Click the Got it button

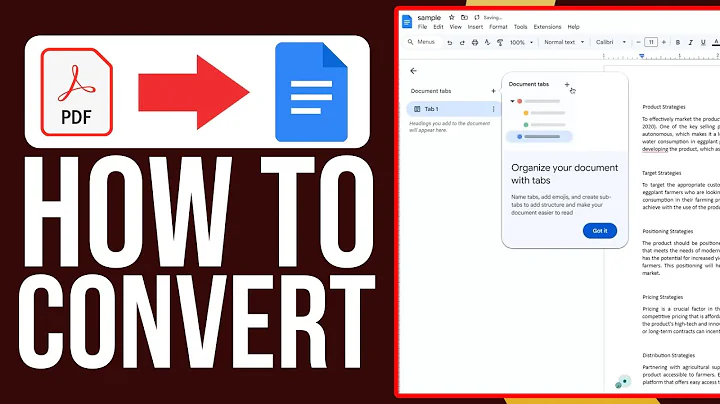coord(600,231)
